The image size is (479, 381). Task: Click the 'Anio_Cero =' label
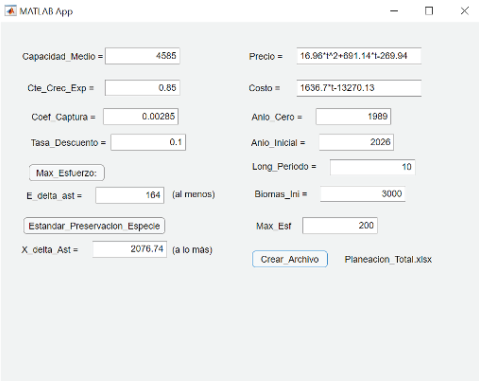click(x=277, y=117)
